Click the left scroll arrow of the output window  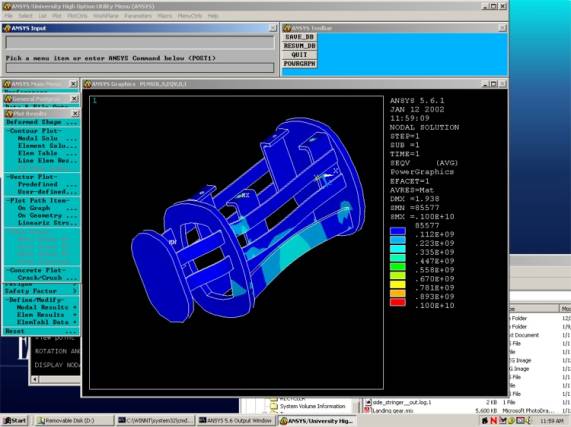click(35, 380)
